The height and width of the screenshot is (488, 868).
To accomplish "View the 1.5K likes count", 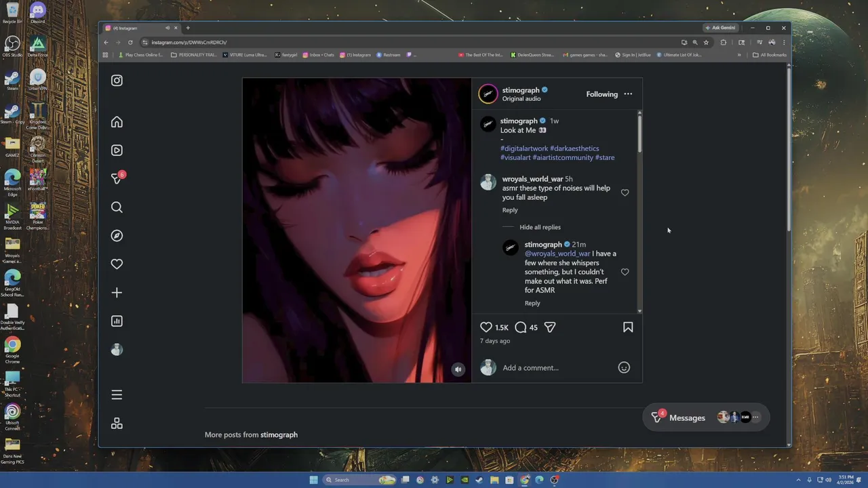I will click(502, 327).
